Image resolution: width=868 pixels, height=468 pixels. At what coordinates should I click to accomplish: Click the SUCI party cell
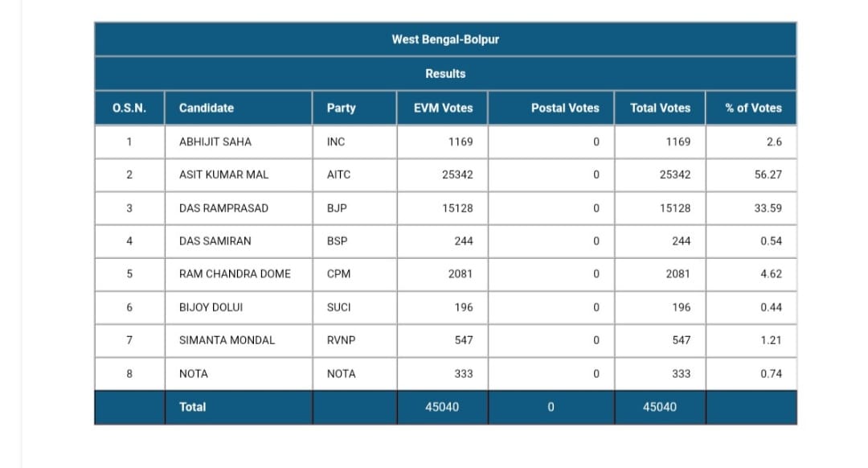pyautogui.click(x=354, y=307)
